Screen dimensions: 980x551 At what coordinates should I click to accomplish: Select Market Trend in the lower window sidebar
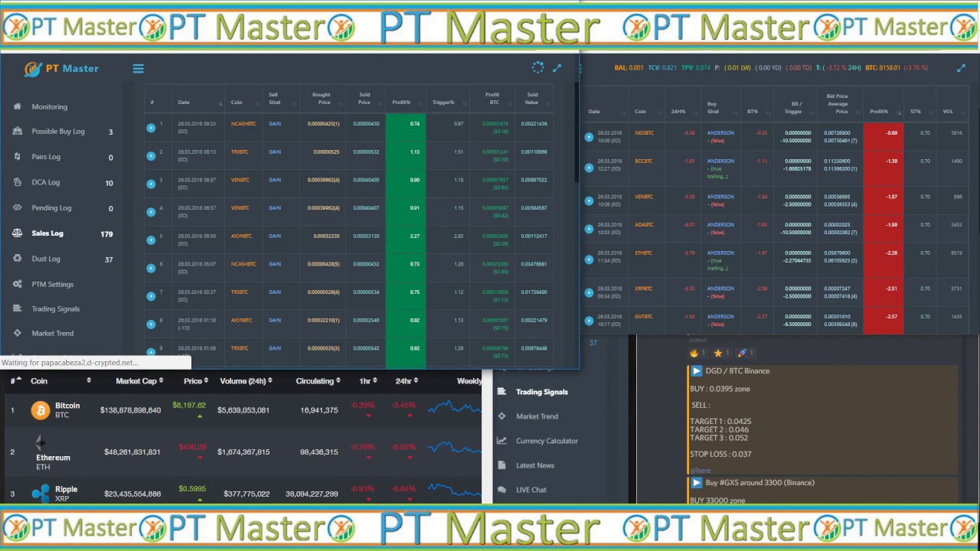pos(537,416)
